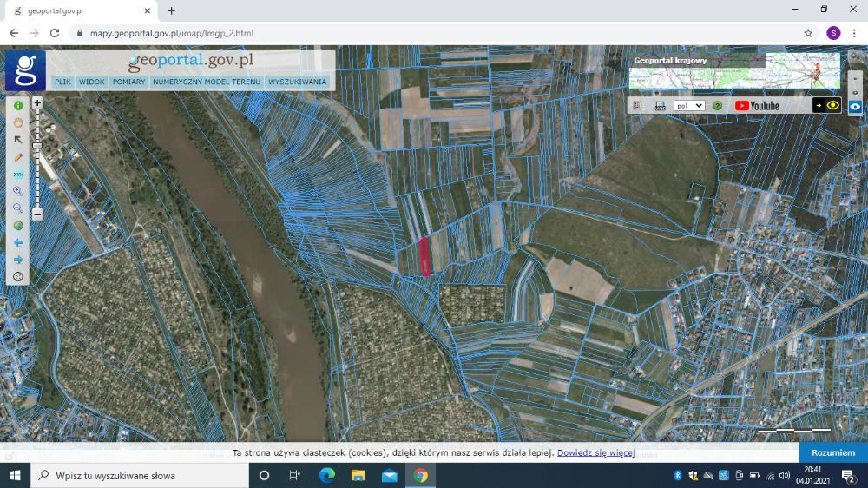Click the plus zoom button on slider
This screenshot has height=488, width=868.
coord(37,103)
